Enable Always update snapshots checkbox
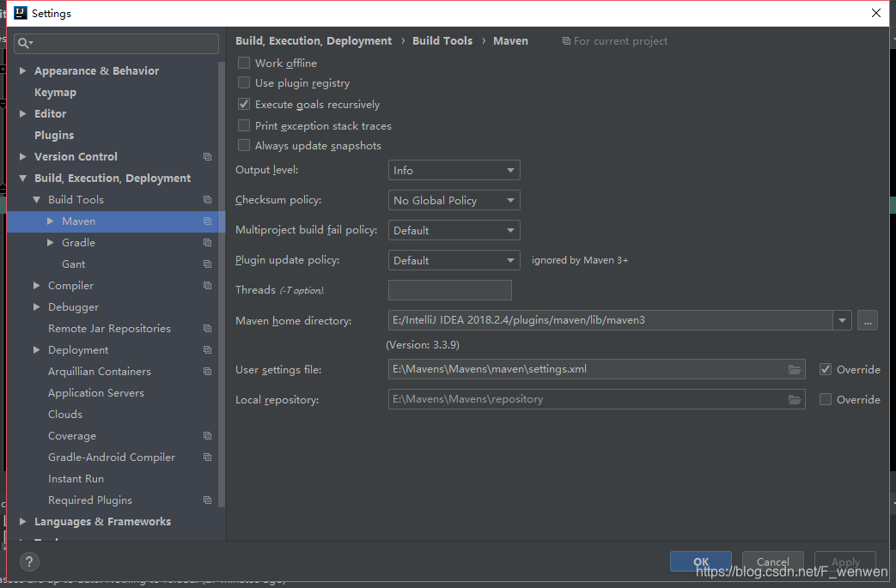This screenshot has width=896, height=588. click(x=244, y=146)
